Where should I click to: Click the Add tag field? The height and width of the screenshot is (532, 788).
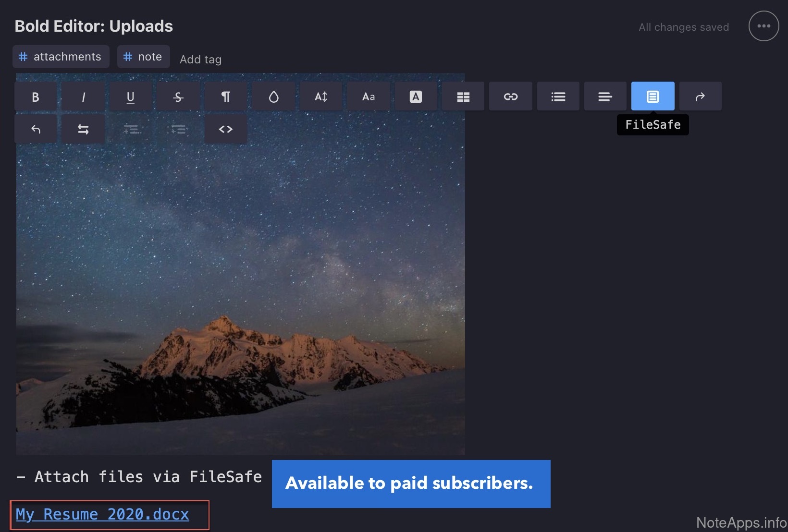(200, 60)
